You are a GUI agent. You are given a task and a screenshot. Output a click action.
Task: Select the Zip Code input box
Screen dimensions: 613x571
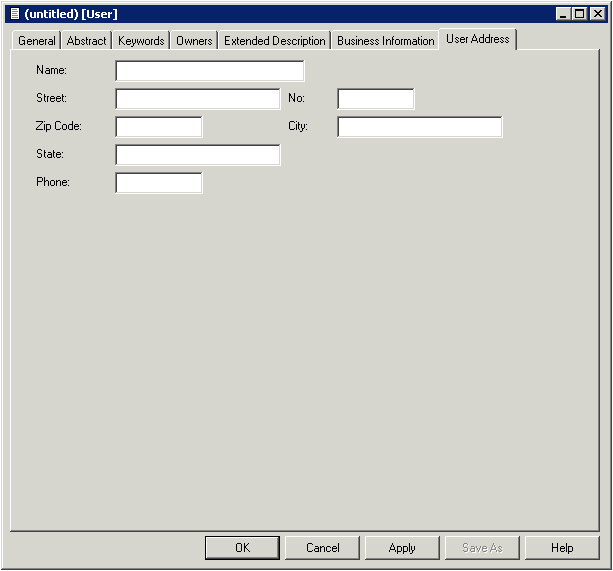click(158, 127)
